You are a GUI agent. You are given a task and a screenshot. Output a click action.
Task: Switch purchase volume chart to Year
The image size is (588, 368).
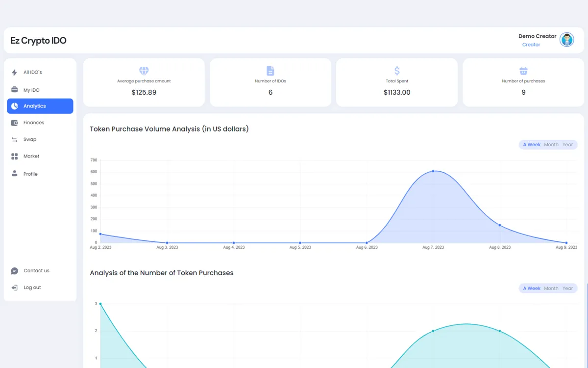(567, 145)
